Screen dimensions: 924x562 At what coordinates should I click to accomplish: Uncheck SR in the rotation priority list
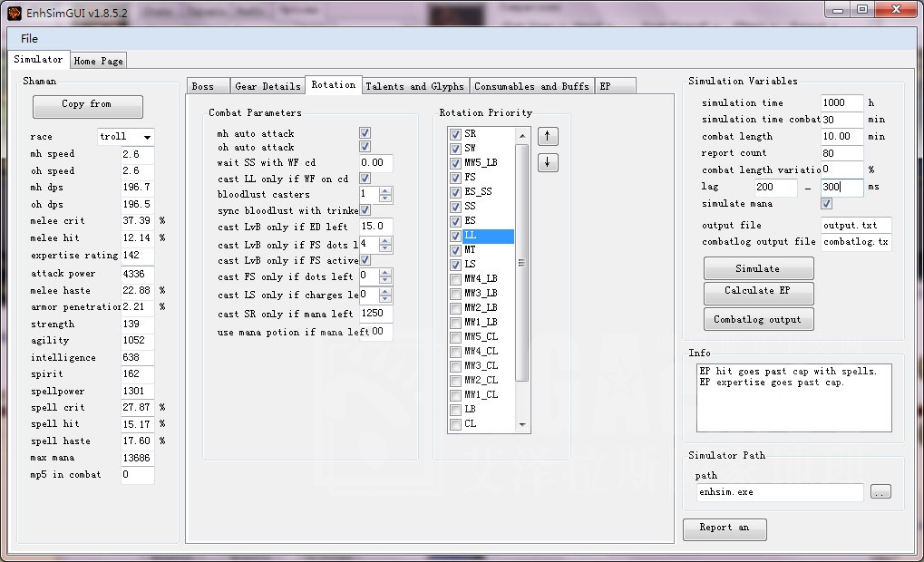[x=455, y=134]
